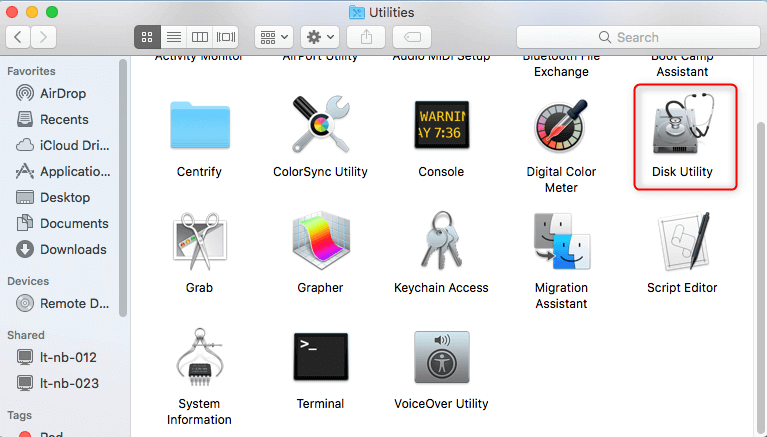
Task: Switch to icon view mode
Action: point(147,37)
